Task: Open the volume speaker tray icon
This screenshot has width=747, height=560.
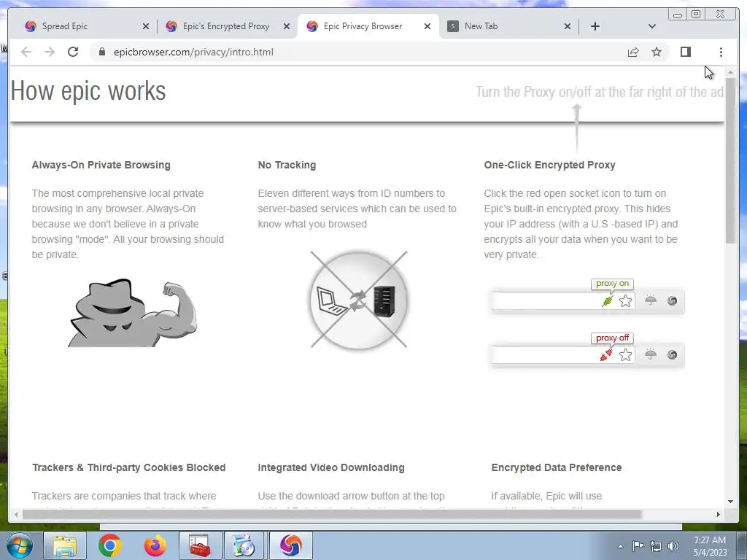Action: pyautogui.click(x=673, y=546)
